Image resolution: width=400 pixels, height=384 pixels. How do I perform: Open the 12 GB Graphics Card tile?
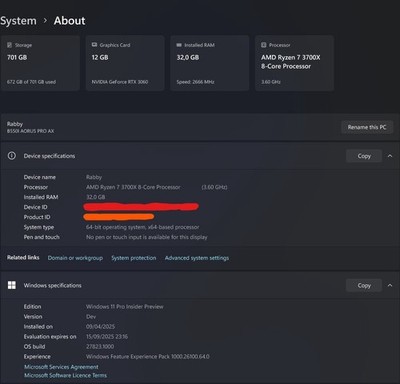tap(125, 63)
